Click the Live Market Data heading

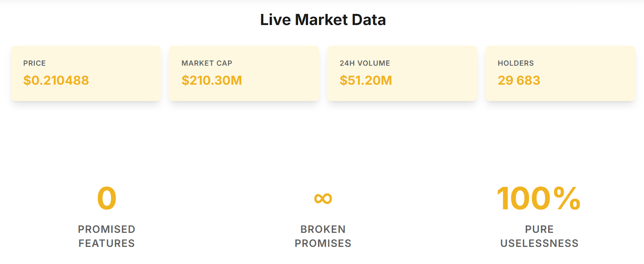(x=323, y=20)
